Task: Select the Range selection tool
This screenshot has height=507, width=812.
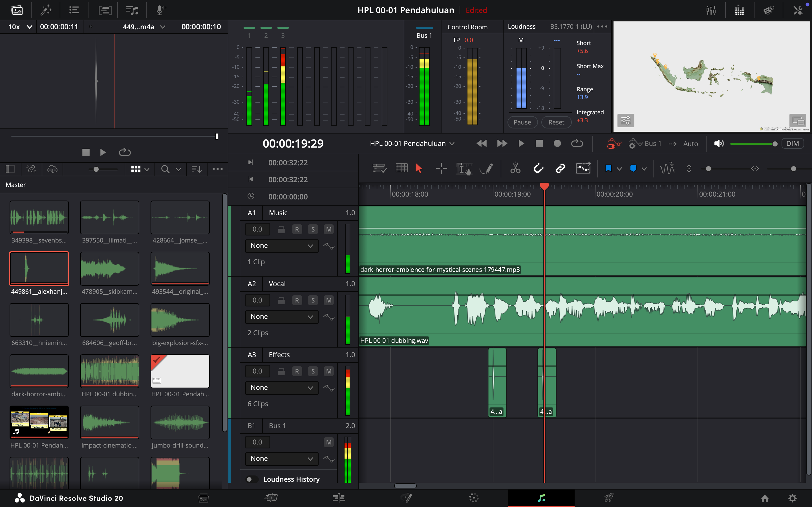Action: pyautogui.click(x=441, y=168)
